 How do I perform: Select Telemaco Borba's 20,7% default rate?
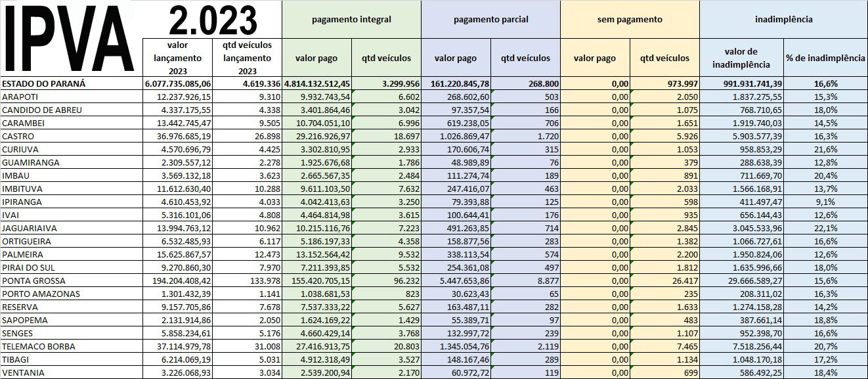(825, 346)
